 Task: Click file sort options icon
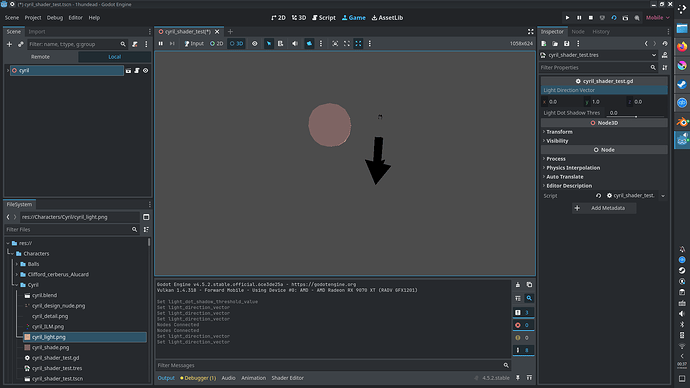point(146,230)
